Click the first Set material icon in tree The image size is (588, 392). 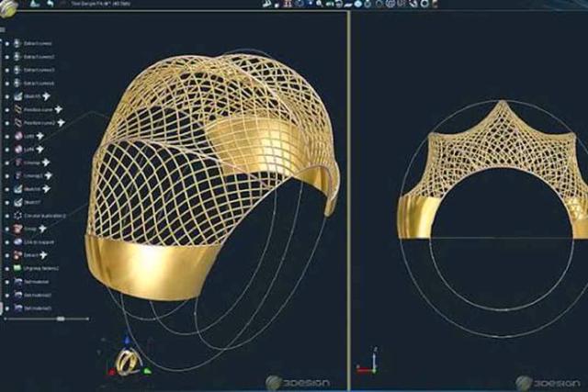tap(20, 281)
